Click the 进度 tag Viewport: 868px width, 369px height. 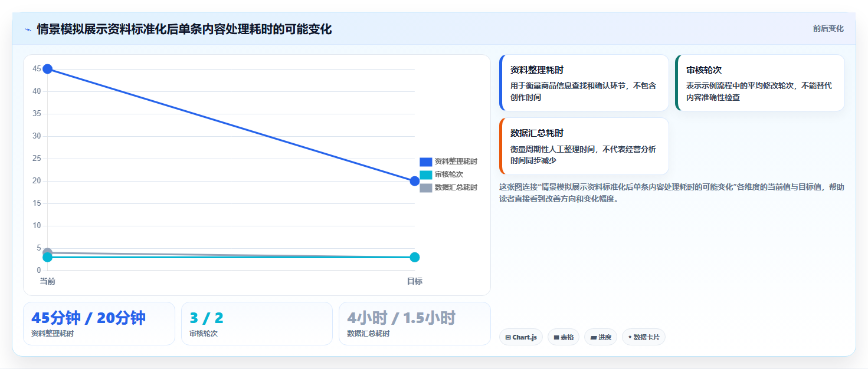[x=601, y=337]
